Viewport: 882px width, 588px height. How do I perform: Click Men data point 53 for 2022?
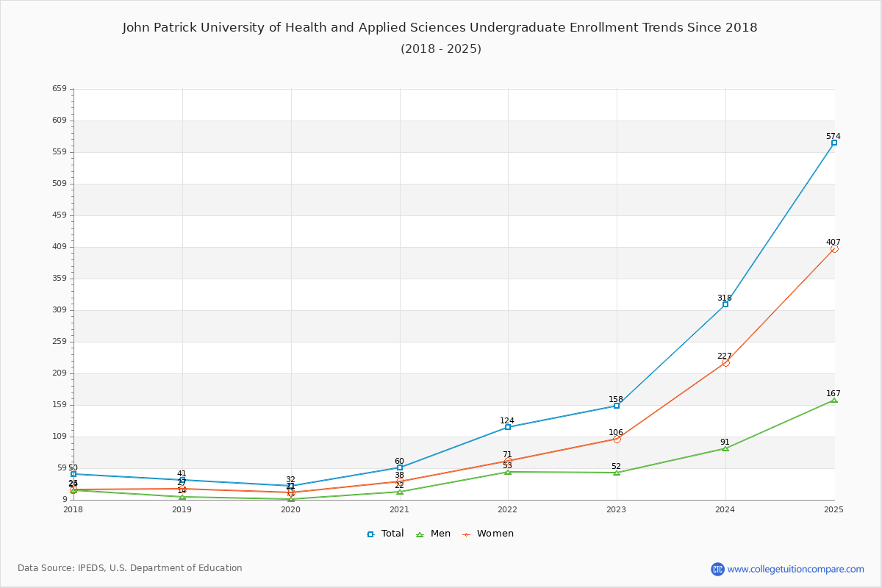tap(508, 472)
